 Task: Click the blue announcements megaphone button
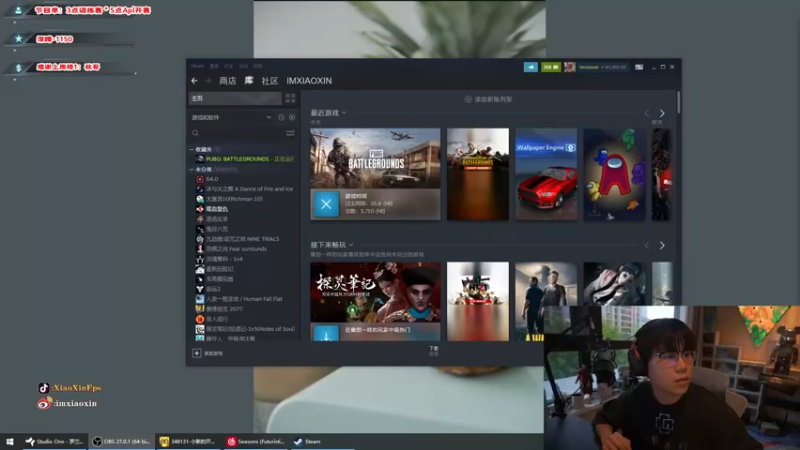[x=531, y=67]
